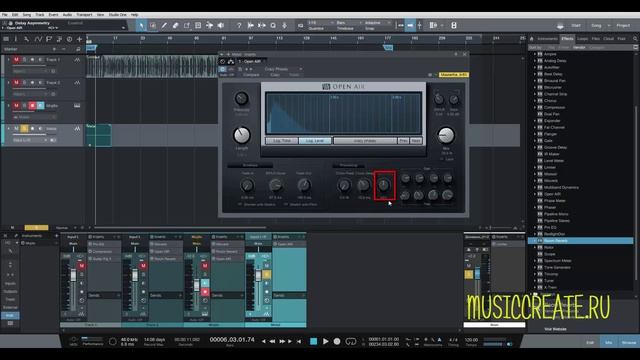Expand the Beat Delay effect entry
Image resolution: width=640 pixels, height=360 pixels.
(535, 74)
